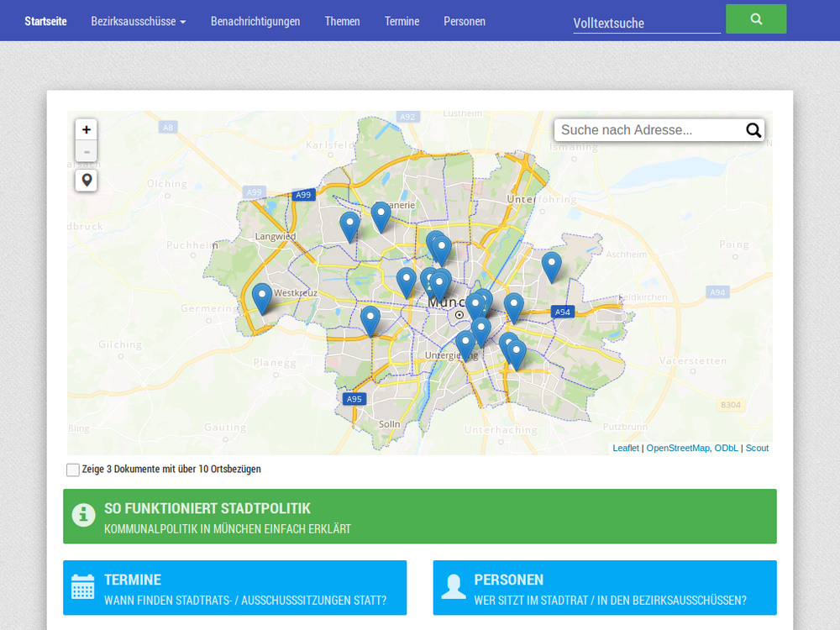
Task: Click inside the Volltextsuche input field
Action: coord(647,23)
